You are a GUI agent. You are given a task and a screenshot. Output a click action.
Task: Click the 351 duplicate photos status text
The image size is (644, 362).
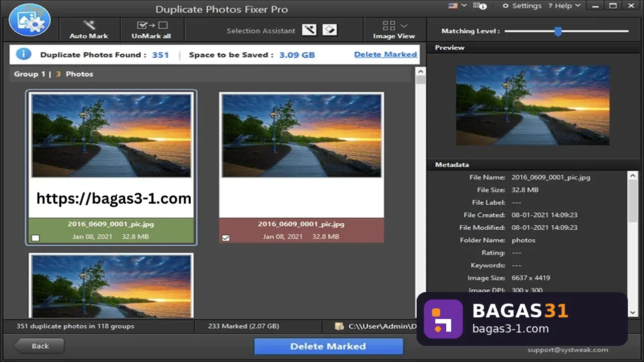tap(75, 326)
